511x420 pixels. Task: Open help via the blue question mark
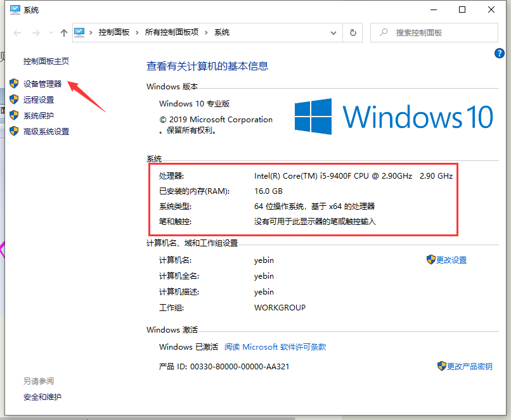point(499,53)
